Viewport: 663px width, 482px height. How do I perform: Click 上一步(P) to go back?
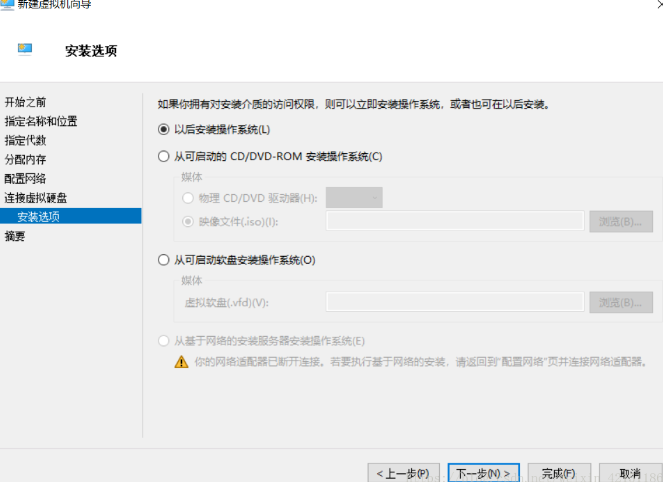pos(403,472)
